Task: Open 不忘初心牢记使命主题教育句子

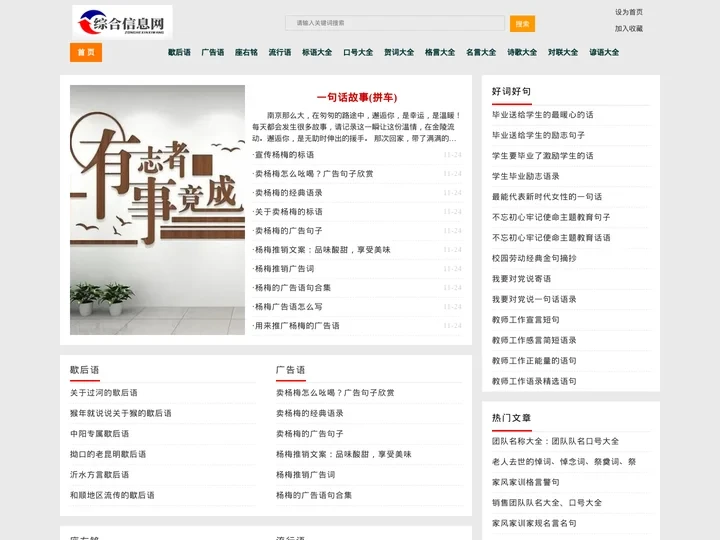Action: (x=551, y=217)
